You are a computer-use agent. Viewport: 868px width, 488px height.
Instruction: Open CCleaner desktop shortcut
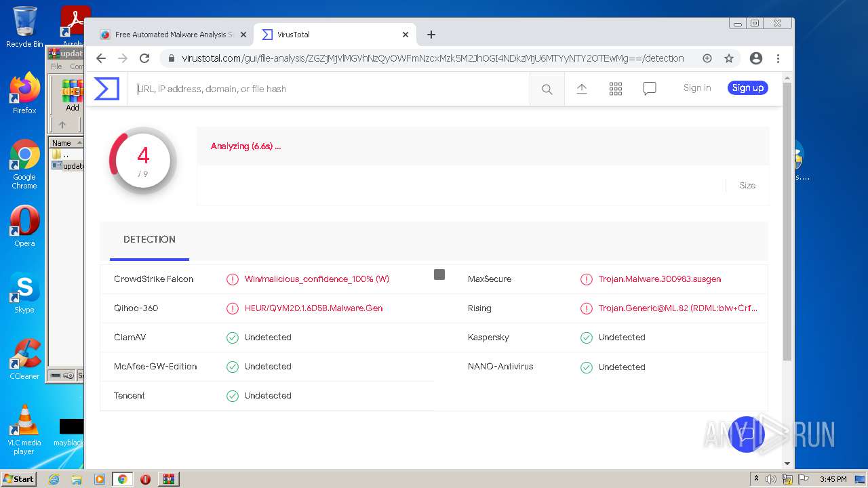tap(24, 359)
